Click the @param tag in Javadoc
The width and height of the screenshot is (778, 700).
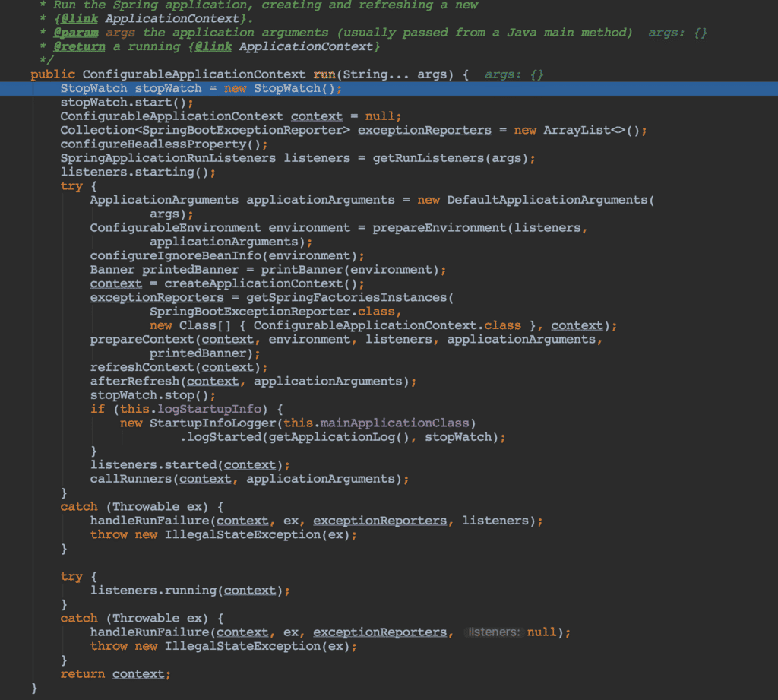[76, 33]
